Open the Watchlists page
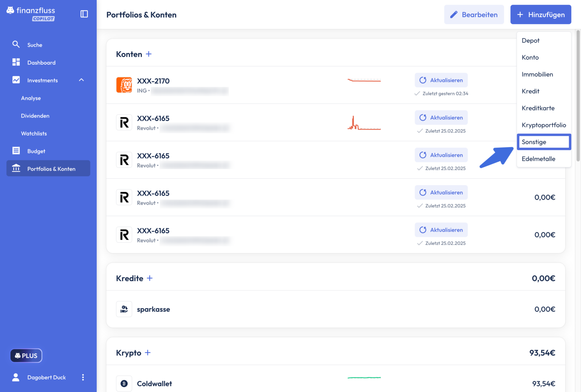 point(34,134)
